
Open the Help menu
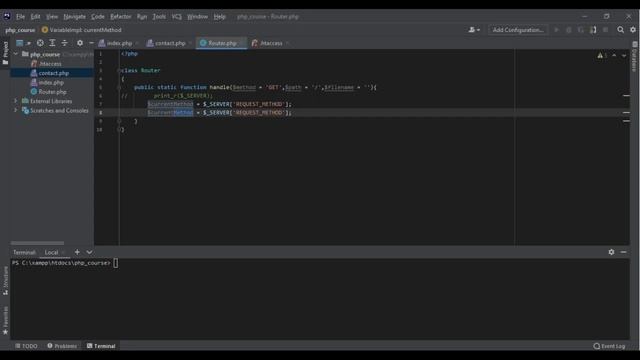[x=220, y=17]
